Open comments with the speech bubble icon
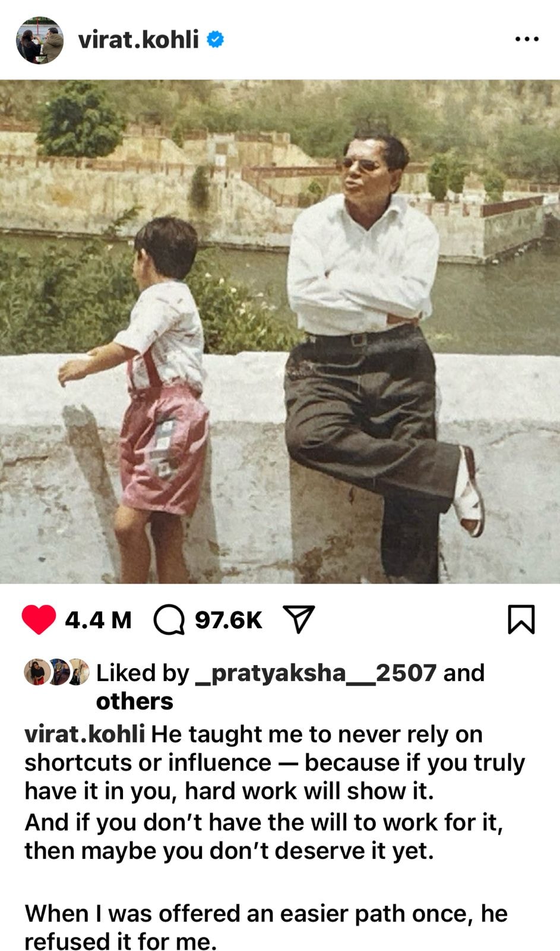 coord(169,620)
